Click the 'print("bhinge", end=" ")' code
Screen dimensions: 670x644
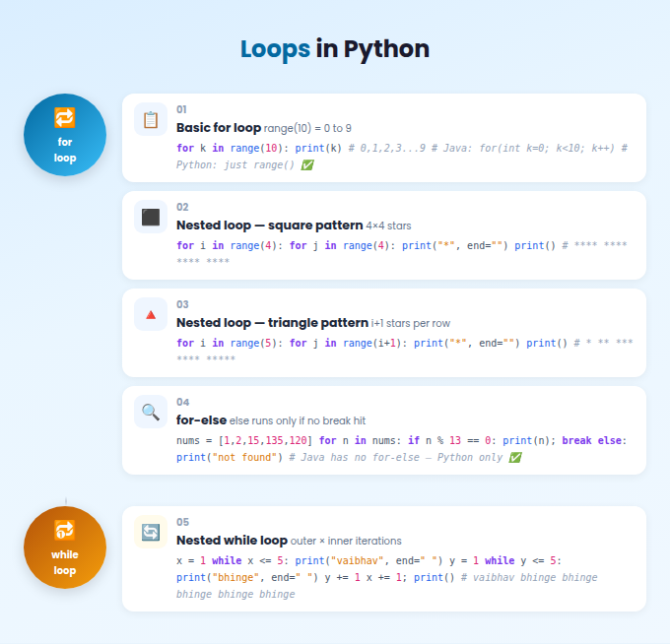tap(247, 577)
